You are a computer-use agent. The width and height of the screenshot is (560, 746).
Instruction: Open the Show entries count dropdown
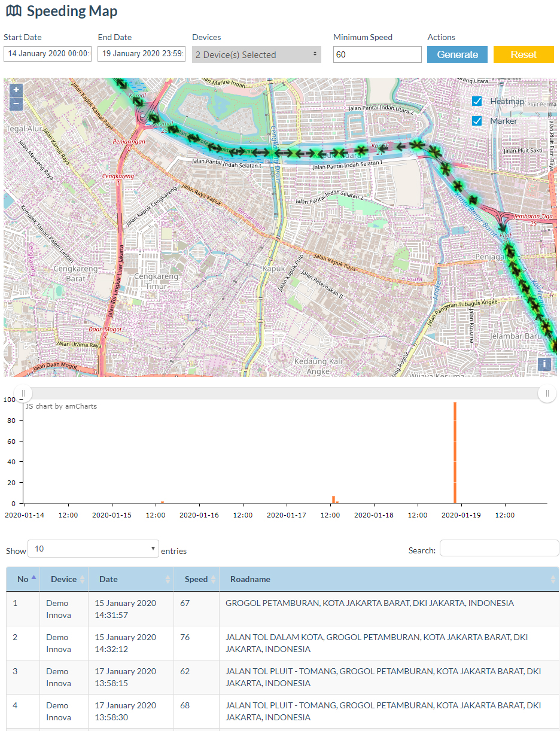[x=94, y=549]
